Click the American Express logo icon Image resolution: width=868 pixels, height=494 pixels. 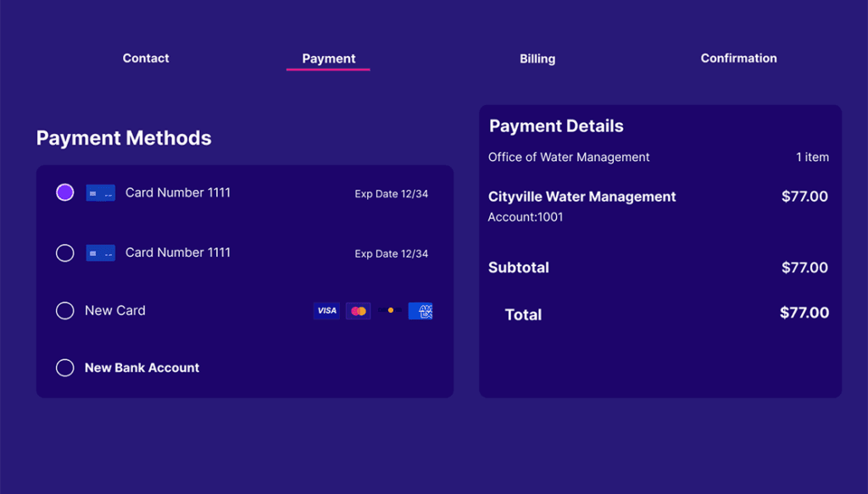click(x=420, y=311)
